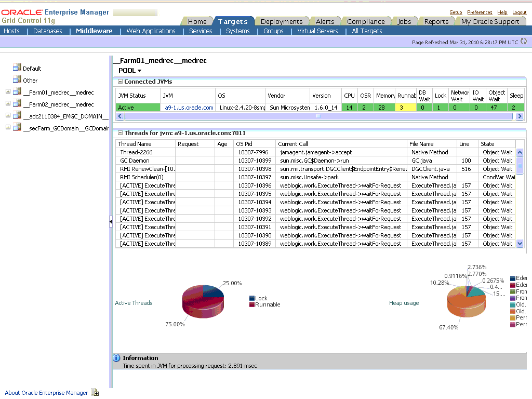The width and height of the screenshot is (532, 399).
Task: Switch to the Targets tab
Action: click(x=233, y=21)
